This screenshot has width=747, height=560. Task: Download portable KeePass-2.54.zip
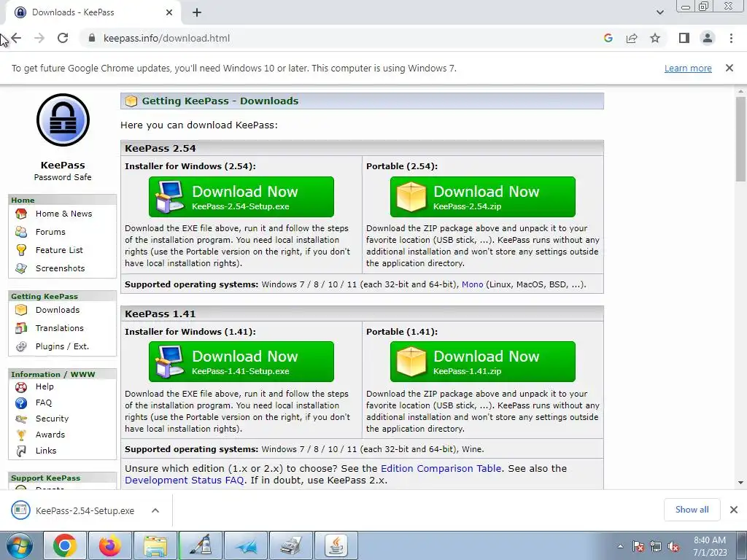point(483,197)
